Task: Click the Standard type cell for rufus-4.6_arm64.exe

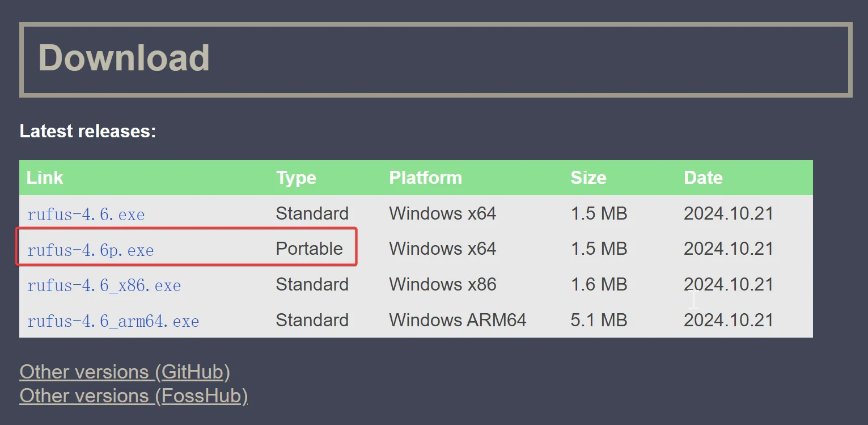Action: coord(312,320)
